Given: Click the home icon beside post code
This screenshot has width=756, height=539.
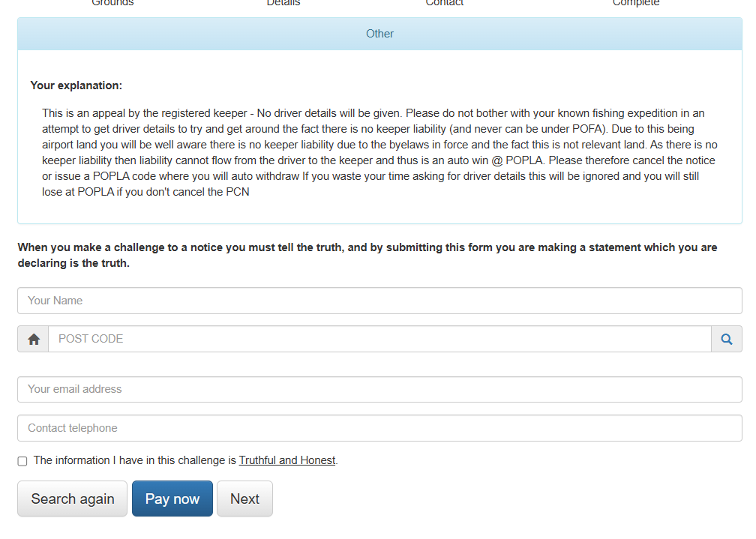Looking at the screenshot, I should coord(34,339).
